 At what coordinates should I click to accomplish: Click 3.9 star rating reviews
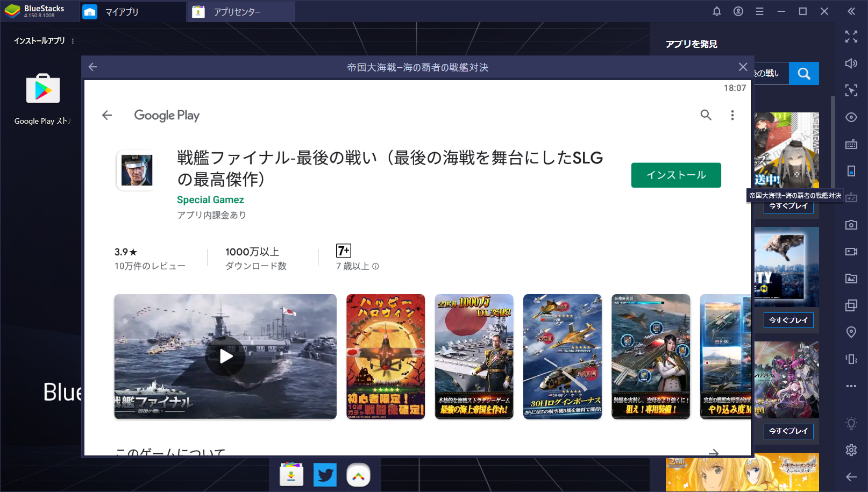[x=150, y=259]
